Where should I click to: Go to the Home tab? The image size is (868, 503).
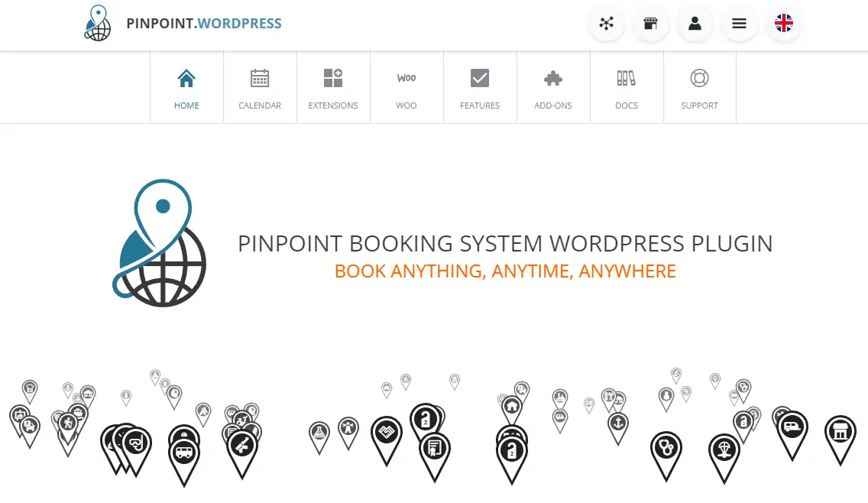click(x=186, y=88)
